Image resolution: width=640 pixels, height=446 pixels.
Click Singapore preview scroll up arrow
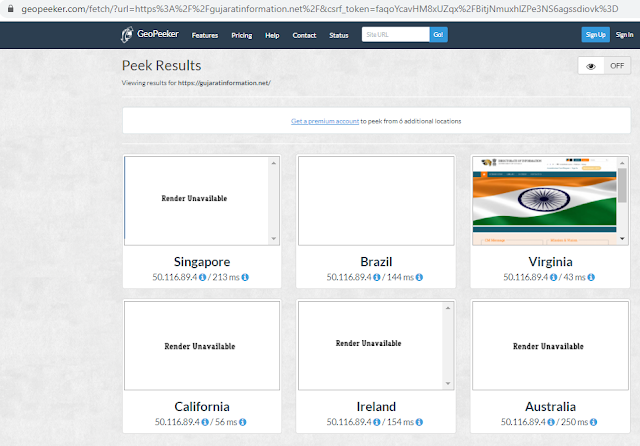click(273, 163)
